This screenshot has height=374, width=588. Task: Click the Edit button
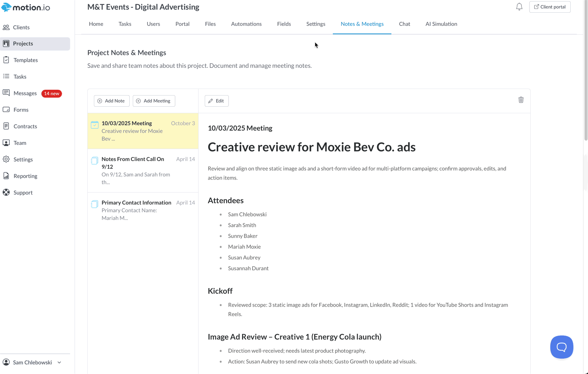point(217,101)
